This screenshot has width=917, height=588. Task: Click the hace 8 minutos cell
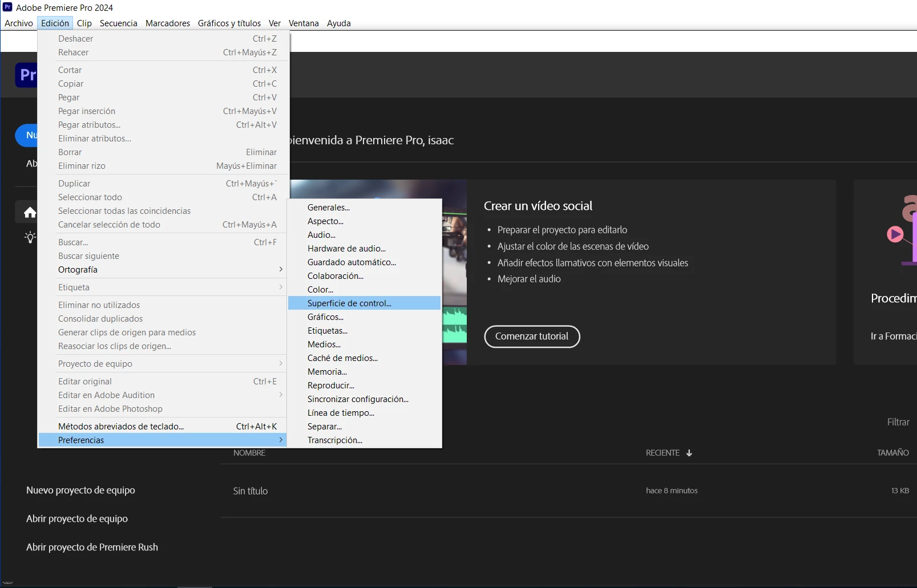(x=672, y=490)
